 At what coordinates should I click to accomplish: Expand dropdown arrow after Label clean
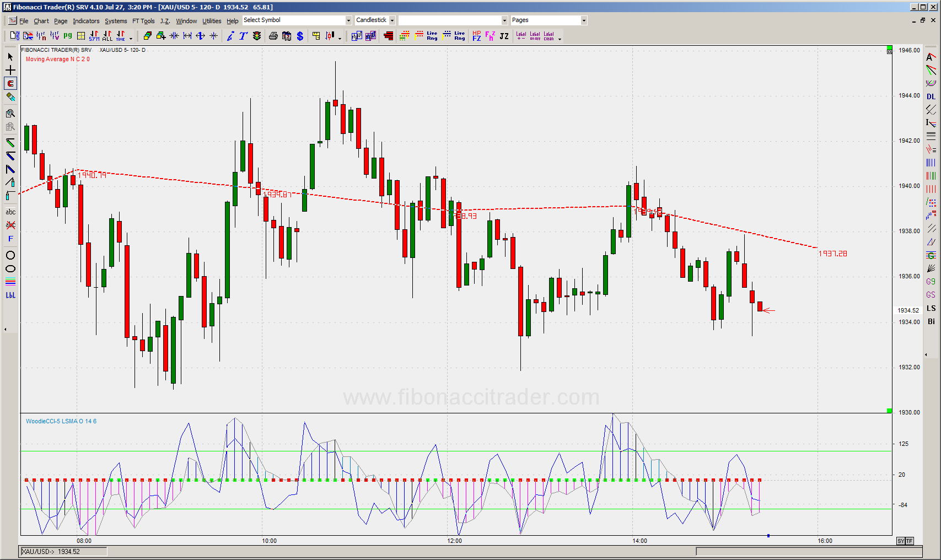(560, 39)
